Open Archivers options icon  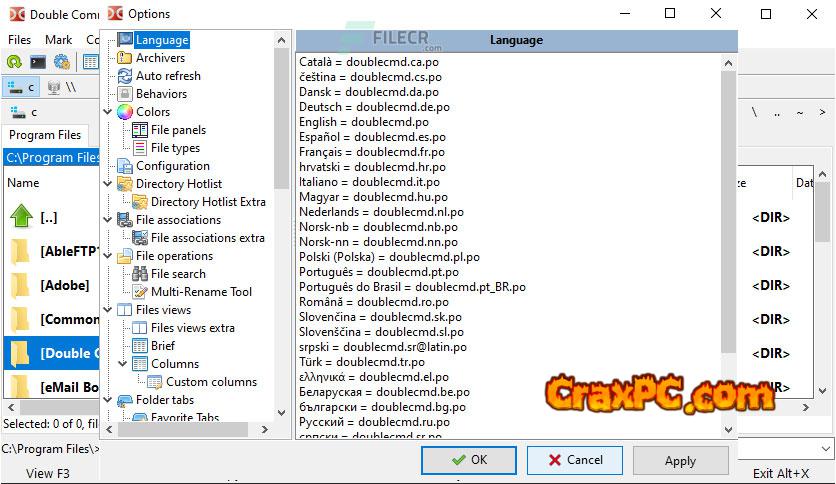pos(125,58)
